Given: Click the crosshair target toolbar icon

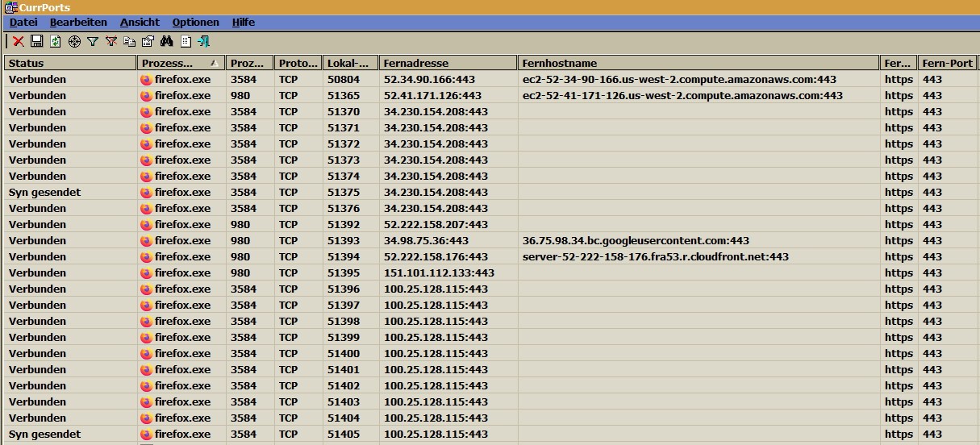Looking at the screenshot, I should [x=74, y=41].
